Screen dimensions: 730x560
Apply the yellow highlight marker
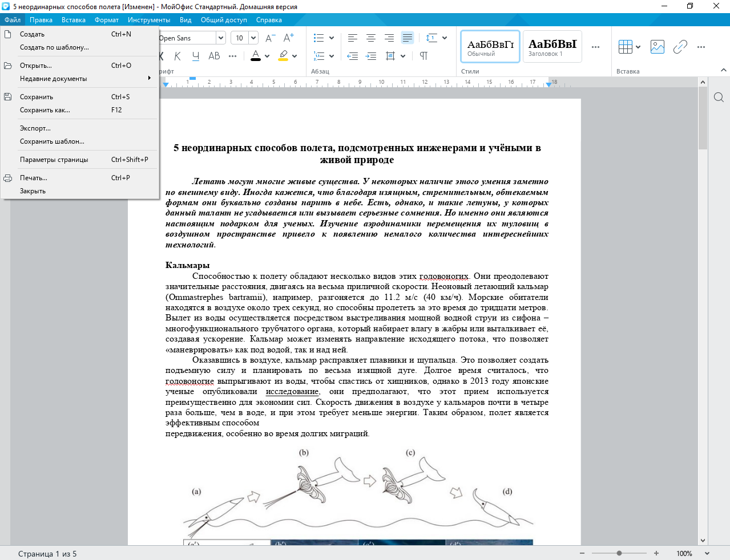[x=283, y=56]
